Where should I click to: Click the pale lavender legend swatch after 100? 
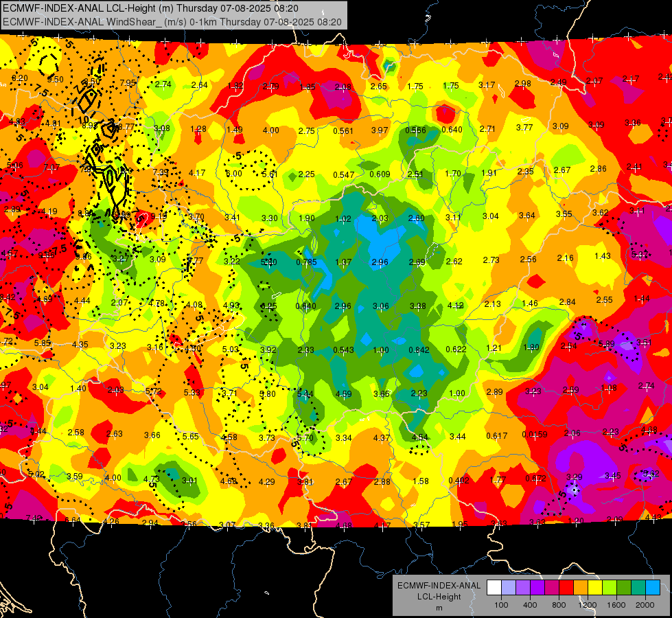coord(509,588)
